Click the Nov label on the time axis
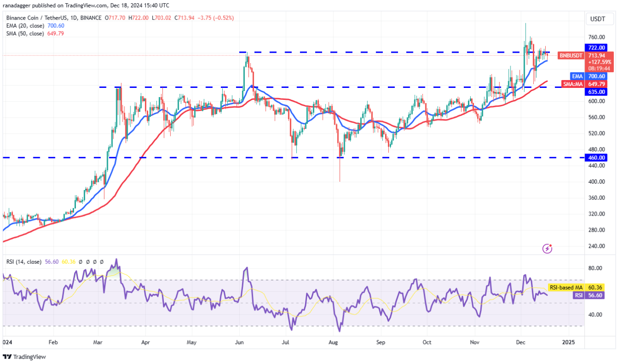 474,343
